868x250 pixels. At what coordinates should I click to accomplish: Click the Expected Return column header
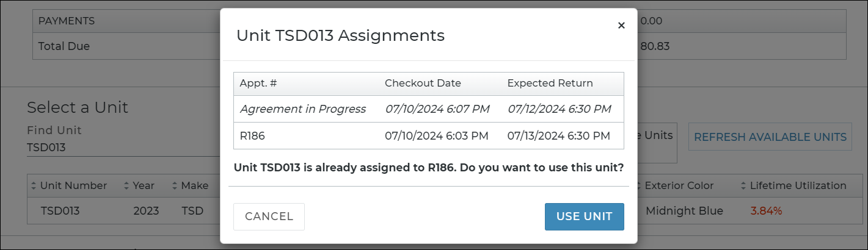(550, 84)
